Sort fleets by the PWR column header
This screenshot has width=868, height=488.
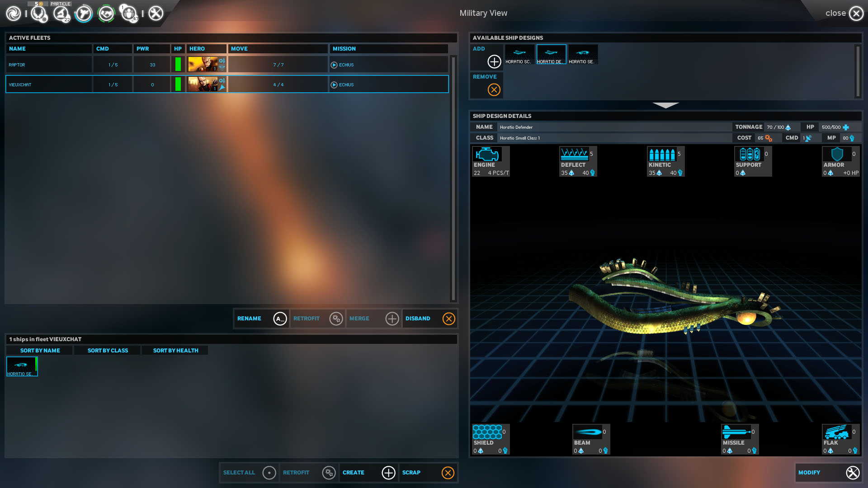click(x=151, y=49)
